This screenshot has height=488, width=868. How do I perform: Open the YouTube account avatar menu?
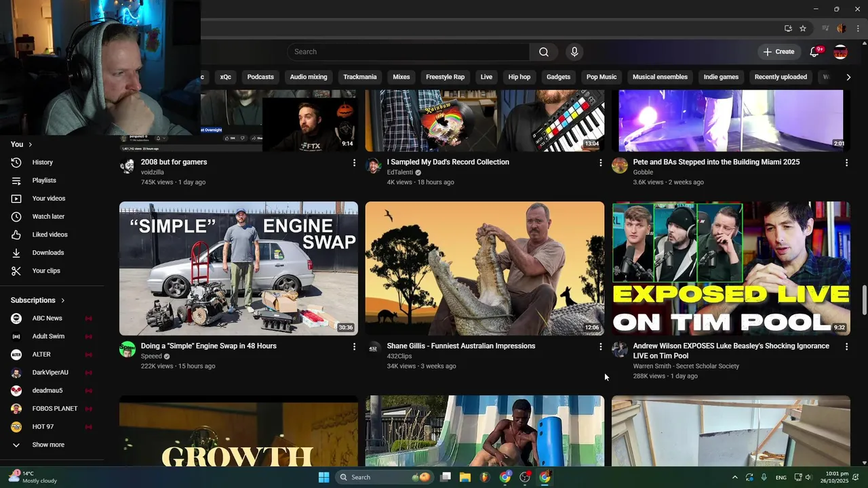pos(840,52)
